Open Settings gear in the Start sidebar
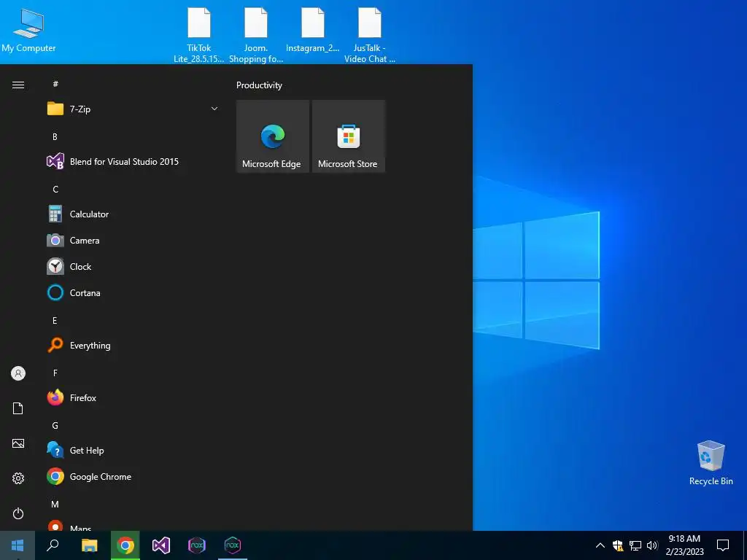Image resolution: width=747 pixels, height=560 pixels. pos(18,478)
